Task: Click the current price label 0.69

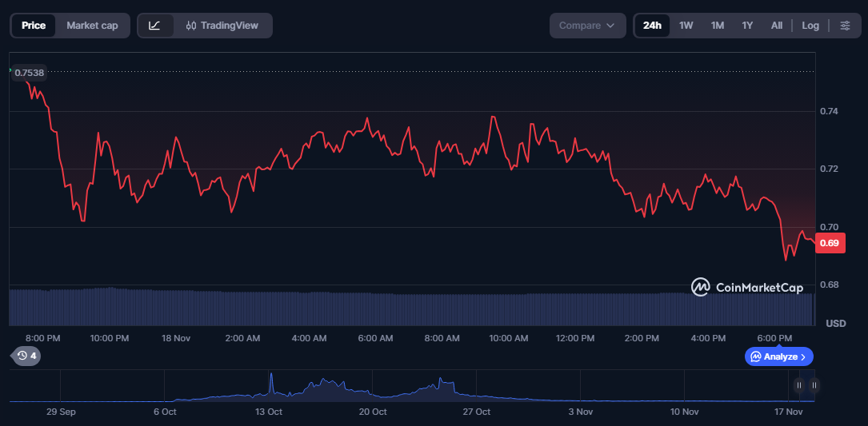Action: point(830,244)
